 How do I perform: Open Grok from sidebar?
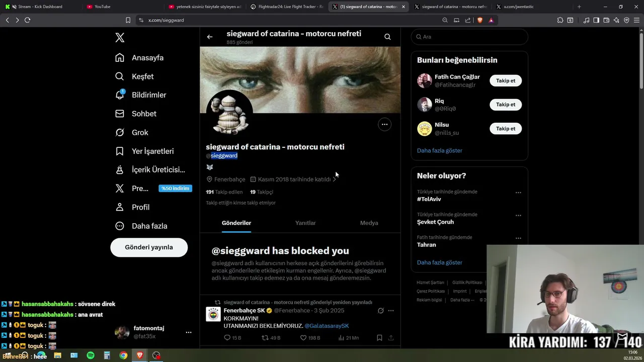131,133
